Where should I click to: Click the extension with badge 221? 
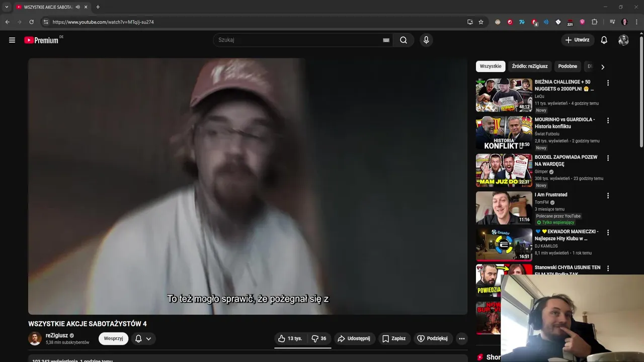[x=570, y=22]
